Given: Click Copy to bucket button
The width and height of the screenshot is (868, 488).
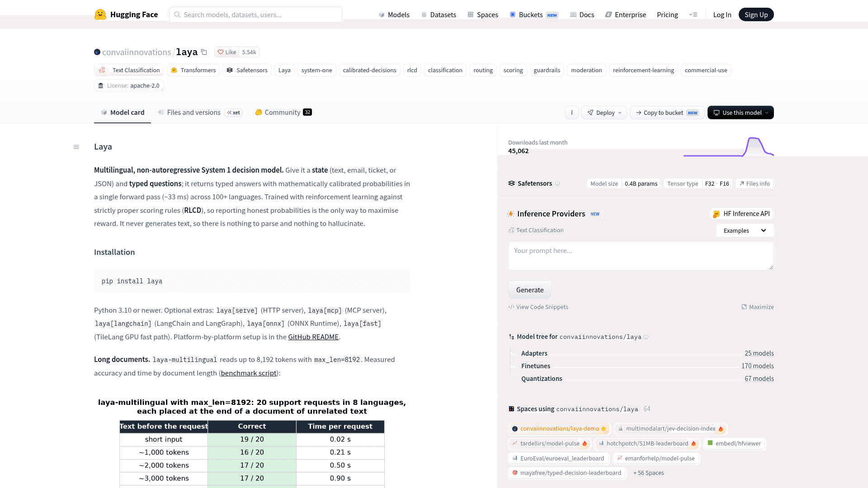Looking at the screenshot, I should coord(667,113).
